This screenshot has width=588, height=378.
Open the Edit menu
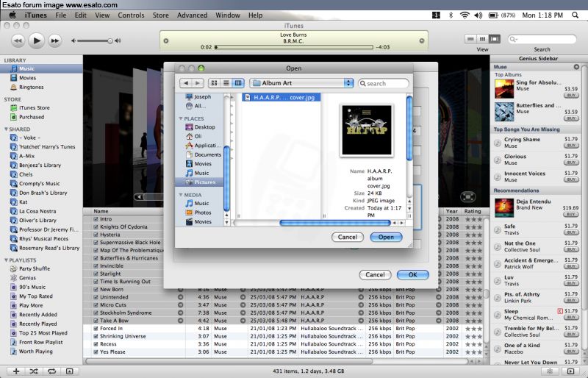(80, 15)
